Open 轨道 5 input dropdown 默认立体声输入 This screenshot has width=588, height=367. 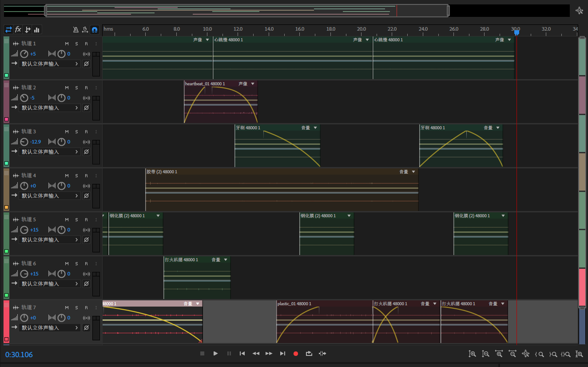coord(50,240)
